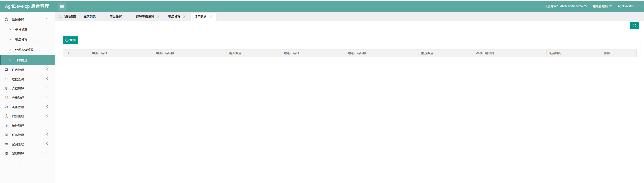Click the green refresh icon button
Screen dimensions: 644x183
634,26
